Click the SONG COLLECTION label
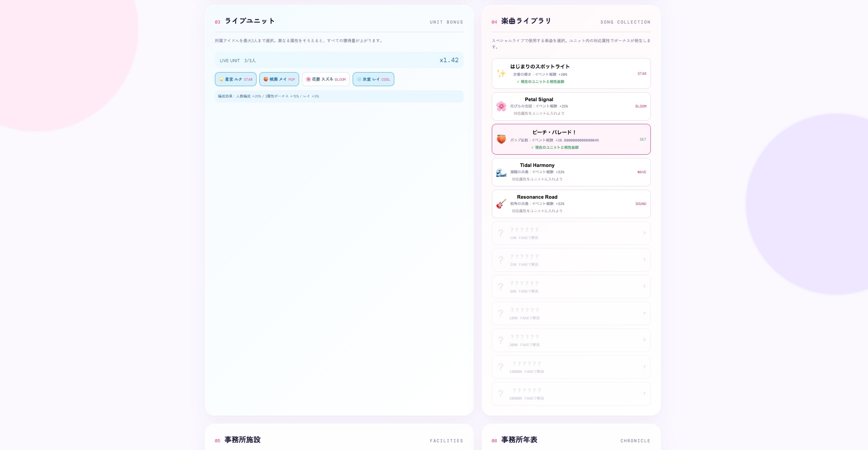The image size is (868, 450). 626,22
